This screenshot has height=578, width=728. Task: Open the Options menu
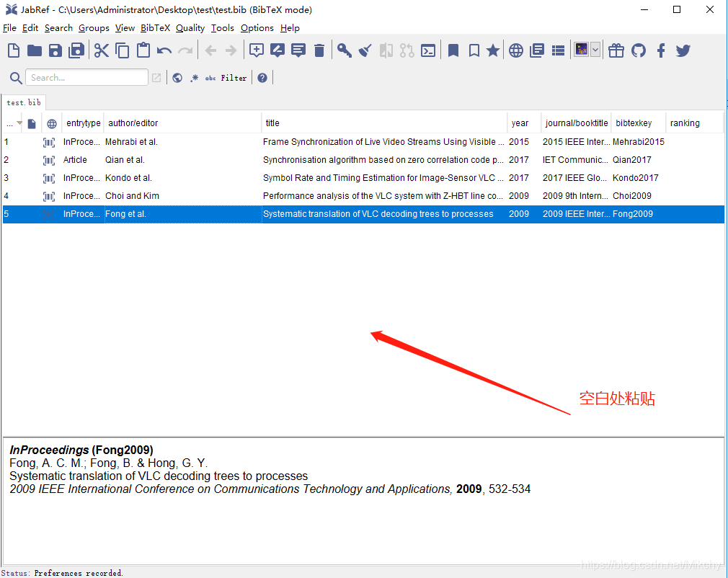[x=257, y=28]
